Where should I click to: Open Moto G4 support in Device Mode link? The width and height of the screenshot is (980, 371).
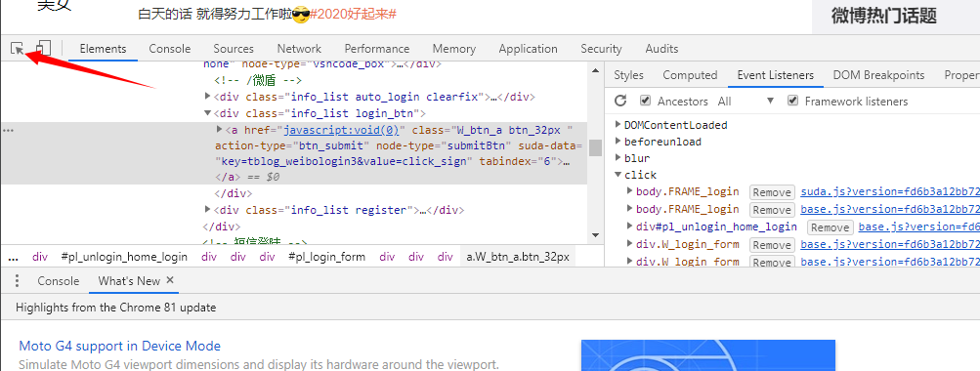pos(120,346)
